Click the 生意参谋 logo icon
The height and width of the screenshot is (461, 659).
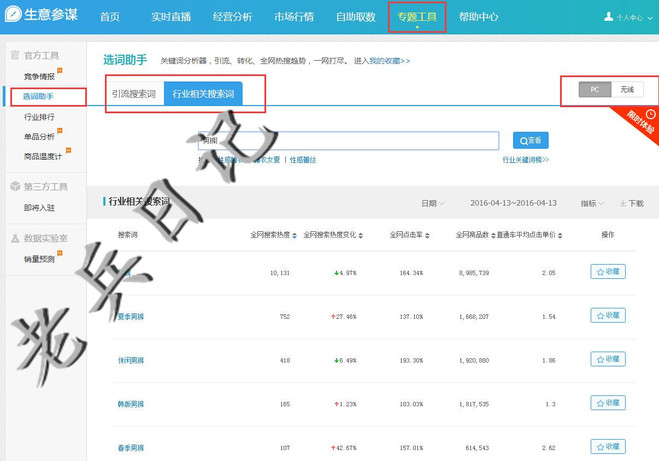[13, 14]
